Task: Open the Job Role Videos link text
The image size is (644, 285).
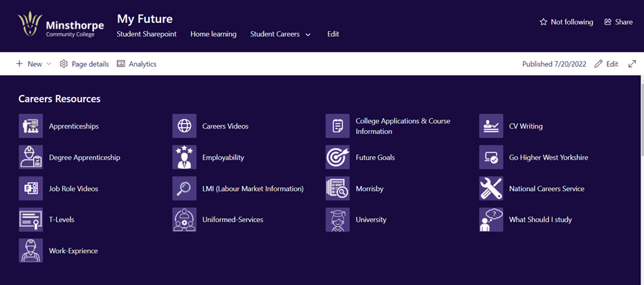Action: (73, 188)
